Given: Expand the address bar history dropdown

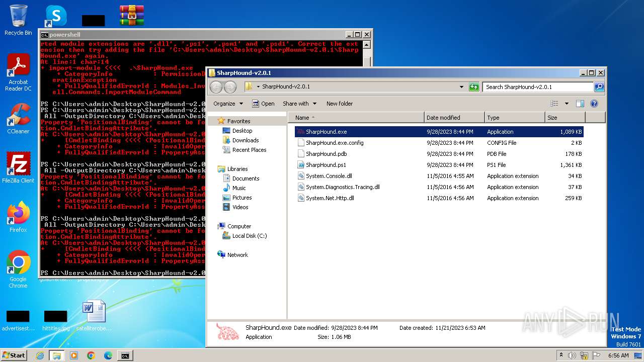Looking at the screenshot, I should coord(461,87).
